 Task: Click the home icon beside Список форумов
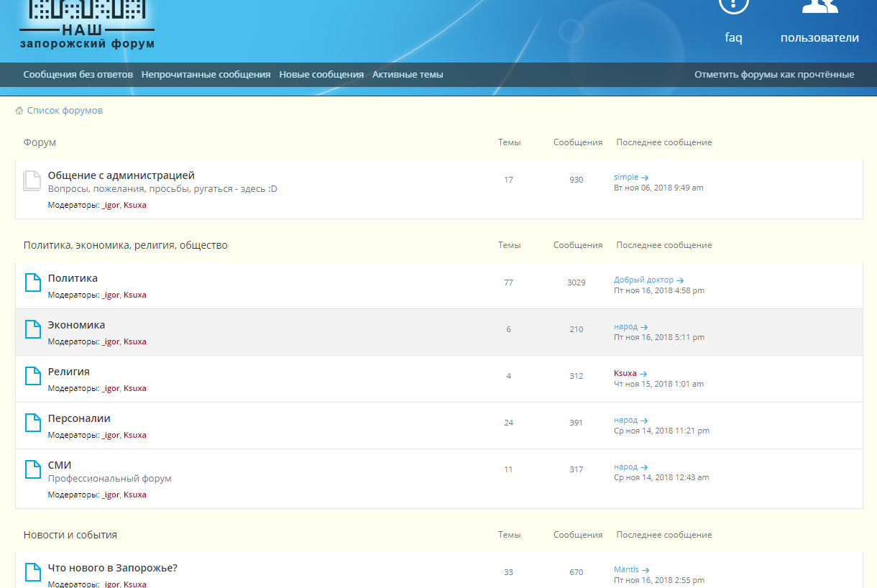pyautogui.click(x=19, y=111)
